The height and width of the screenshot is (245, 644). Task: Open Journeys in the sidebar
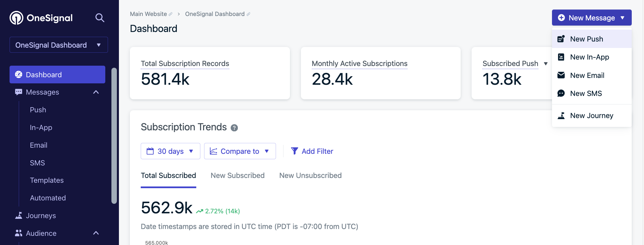click(41, 216)
